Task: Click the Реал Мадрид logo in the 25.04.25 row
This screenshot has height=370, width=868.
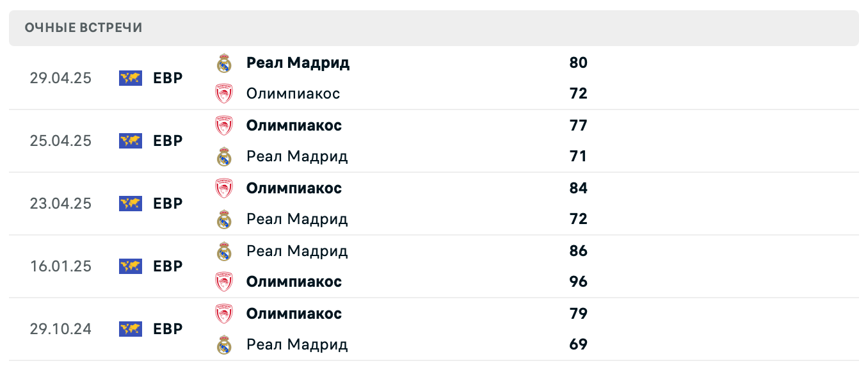Action: pos(225,156)
